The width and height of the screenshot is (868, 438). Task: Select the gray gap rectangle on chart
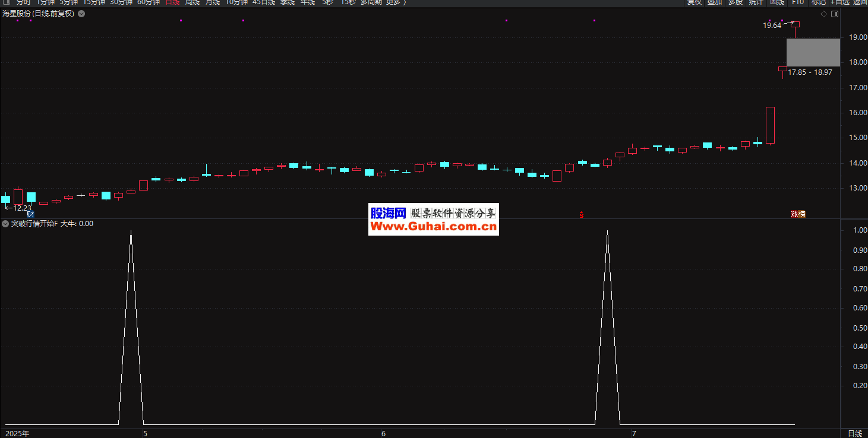point(813,52)
